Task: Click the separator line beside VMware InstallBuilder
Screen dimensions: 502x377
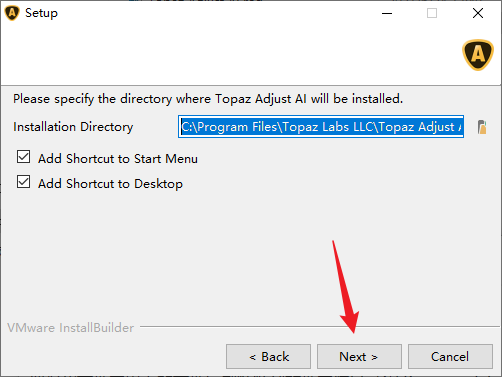Action: point(320,327)
